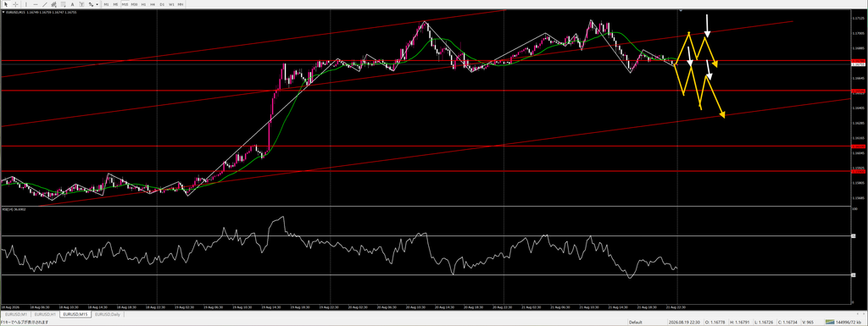Select the cursor arrow tool
The width and height of the screenshot is (868, 326).
[6, 4]
